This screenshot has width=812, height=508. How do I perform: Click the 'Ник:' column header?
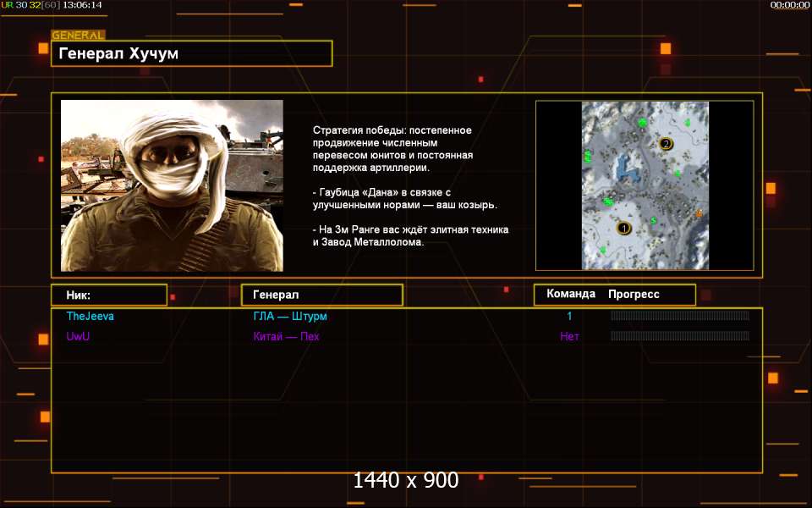tap(109, 295)
